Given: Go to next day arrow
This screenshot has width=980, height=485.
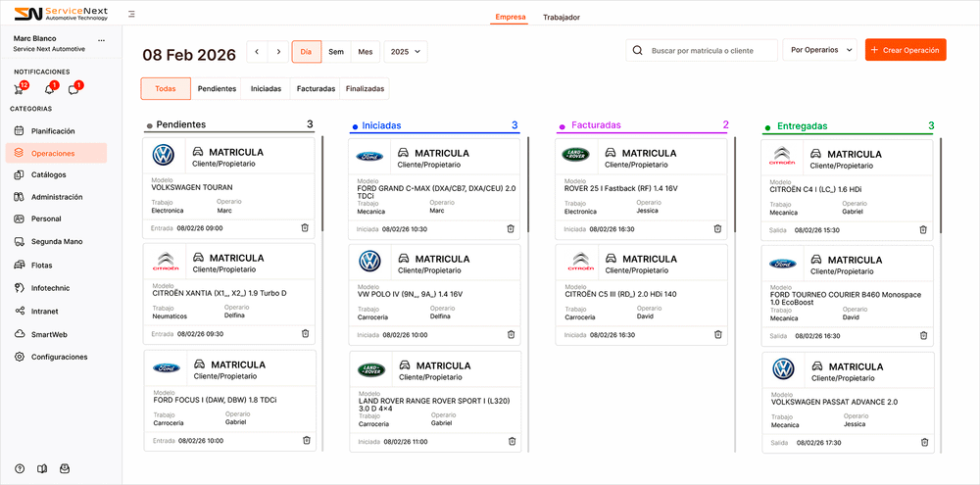Looking at the screenshot, I should pos(279,51).
